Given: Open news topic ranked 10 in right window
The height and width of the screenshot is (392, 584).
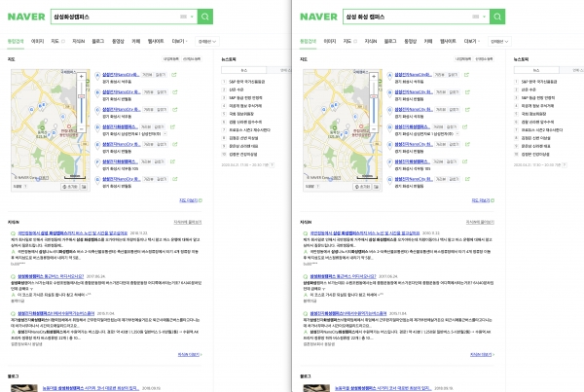Looking at the screenshot, I should click(x=535, y=154).
